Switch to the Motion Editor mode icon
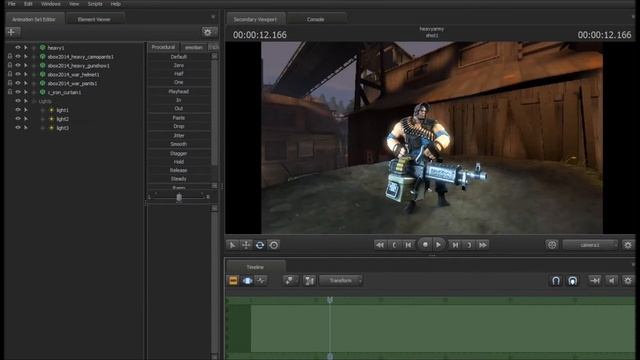This screenshot has width=640, height=360. (x=247, y=280)
